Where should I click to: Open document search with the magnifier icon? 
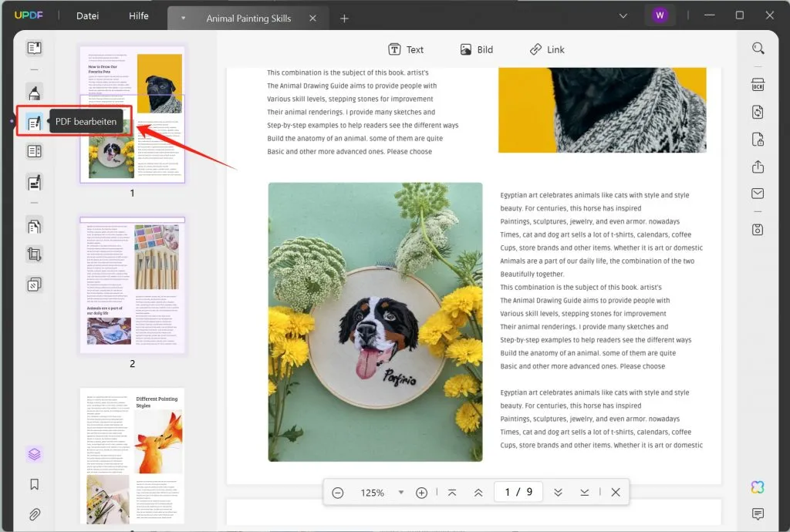tap(758, 48)
